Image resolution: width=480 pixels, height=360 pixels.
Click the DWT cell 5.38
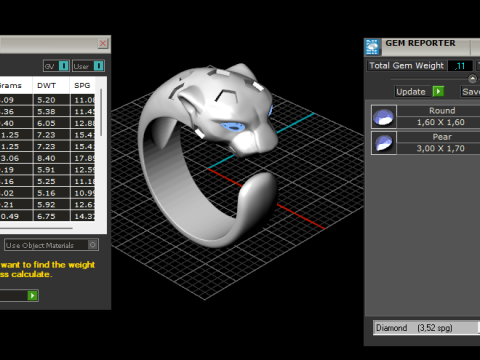tap(51, 112)
